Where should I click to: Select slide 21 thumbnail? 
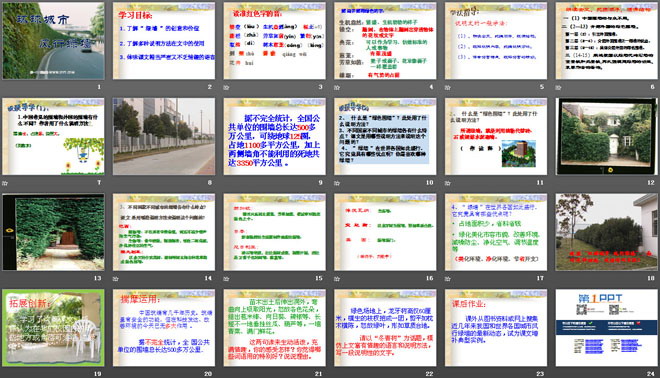pyautogui.click(x=275, y=327)
